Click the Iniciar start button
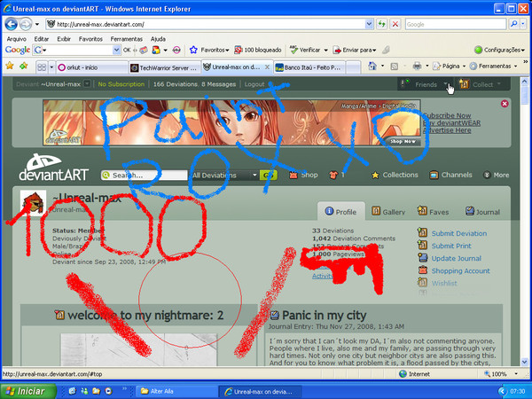Image resolution: width=532 pixels, height=399 pixels. (x=28, y=391)
